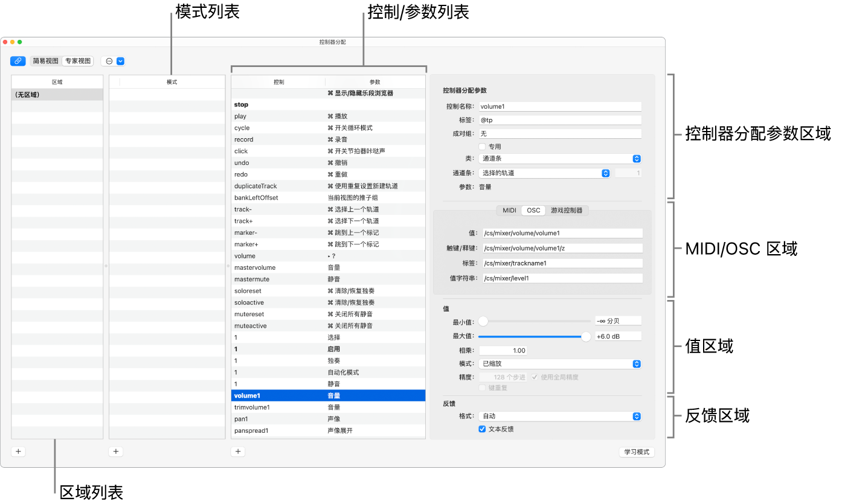Open the 格式 dropdown showing 自动
The width and height of the screenshot is (842, 504).
coord(559,416)
